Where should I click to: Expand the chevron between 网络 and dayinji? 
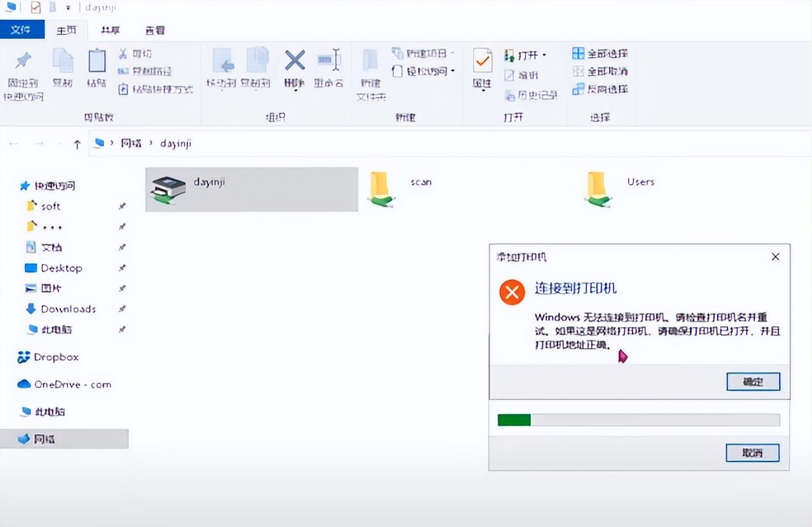[152, 143]
